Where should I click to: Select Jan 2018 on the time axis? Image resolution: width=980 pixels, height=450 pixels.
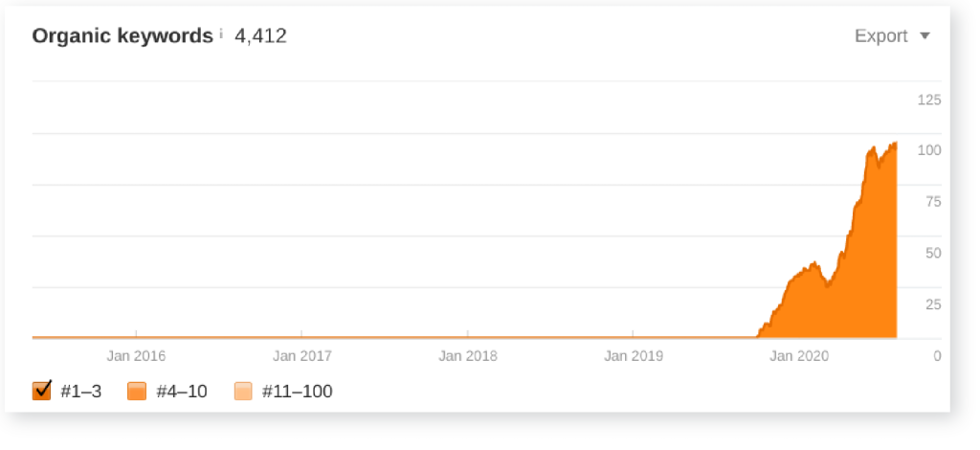pyautogui.click(x=468, y=356)
